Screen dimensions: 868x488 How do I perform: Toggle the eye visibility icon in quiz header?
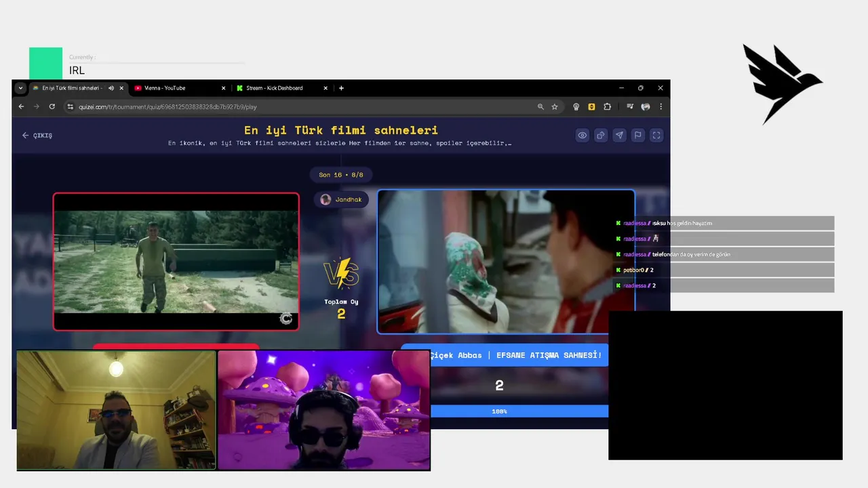pyautogui.click(x=582, y=136)
